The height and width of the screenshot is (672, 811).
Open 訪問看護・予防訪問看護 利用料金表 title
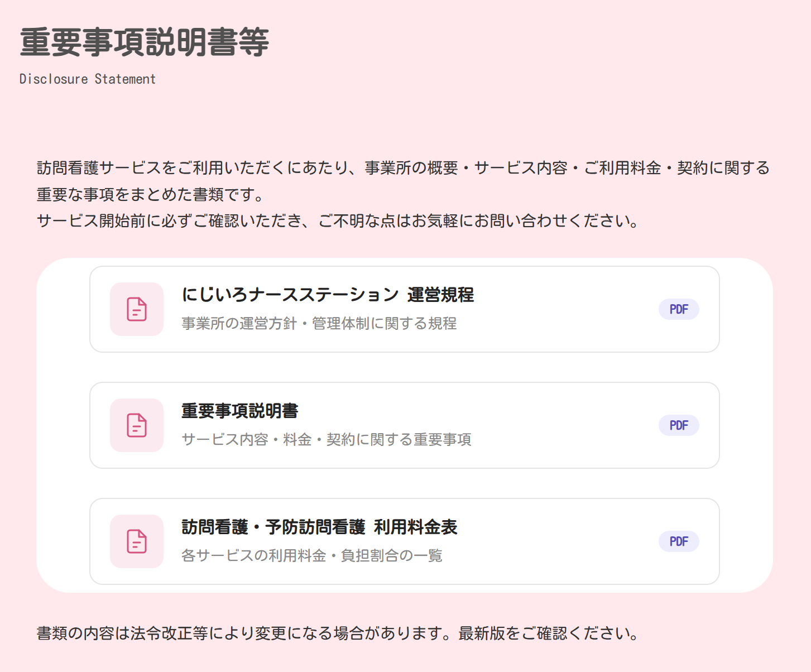[319, 527]
